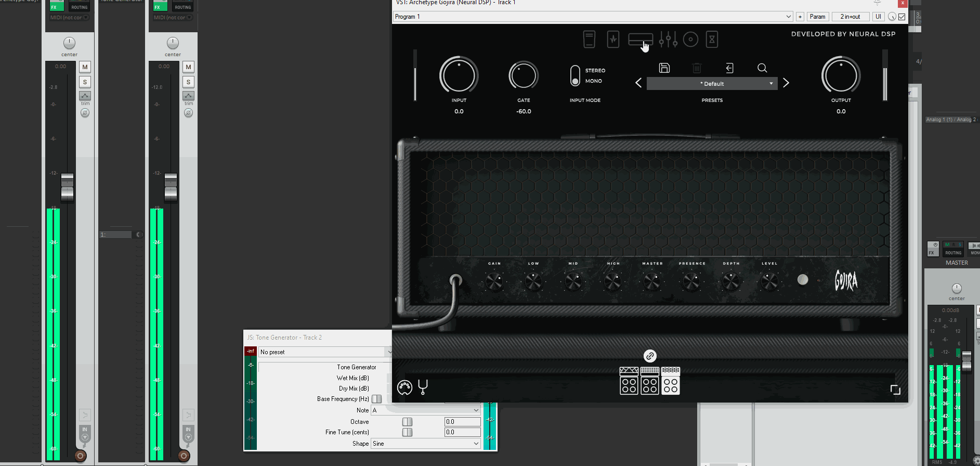
Task: Select the second amp head thumbnail
Action: pyautogui.click(x=650, y=381)
